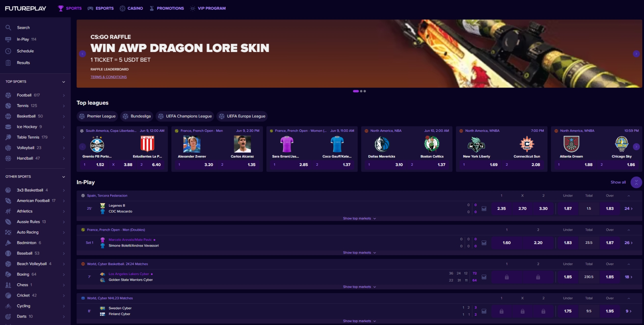This screenshot has height=325, width=644.
Task: Collapse the Other Sports section
Action: tap(63, 177)
